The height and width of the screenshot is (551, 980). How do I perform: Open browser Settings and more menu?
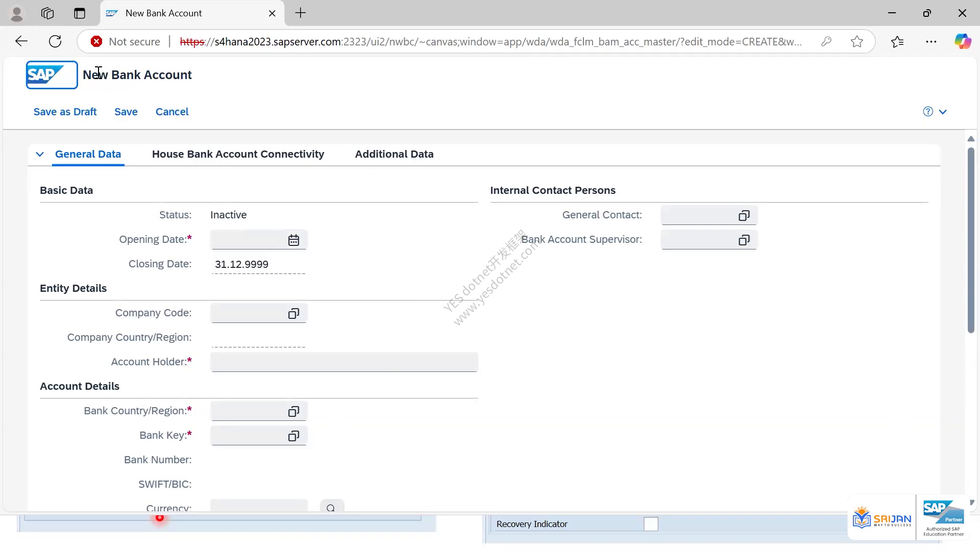[931, 42]
